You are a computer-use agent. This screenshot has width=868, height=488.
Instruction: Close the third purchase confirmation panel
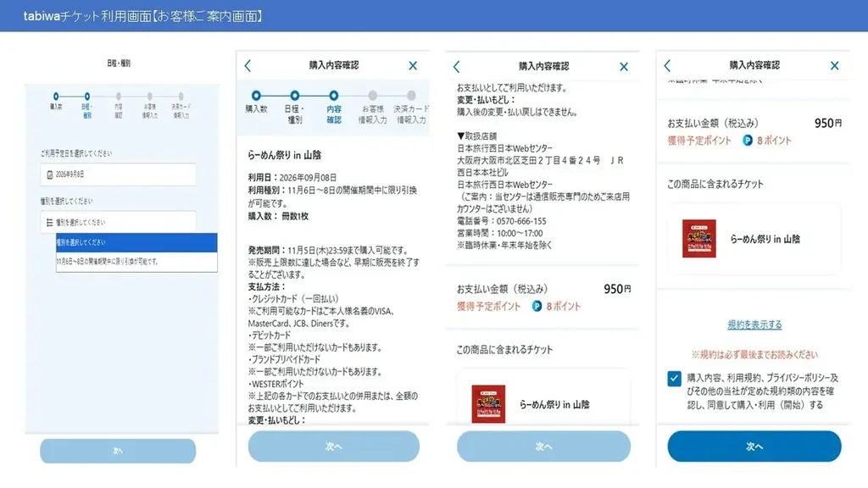point(624,67)
